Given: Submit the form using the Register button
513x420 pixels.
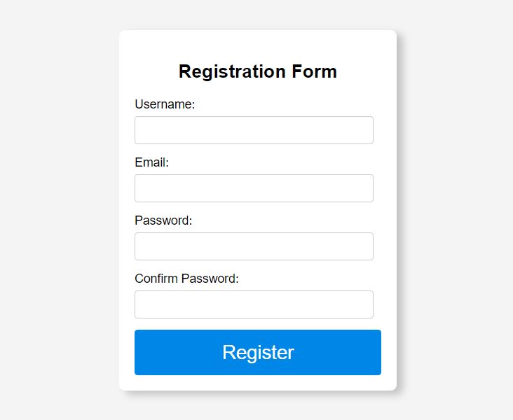Looking at the screenshot, I should (258, 352).
